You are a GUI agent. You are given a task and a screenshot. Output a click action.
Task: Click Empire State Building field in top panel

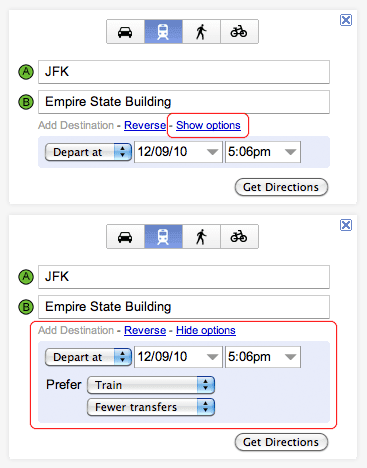pyautogui.click(x=184, y=102)
